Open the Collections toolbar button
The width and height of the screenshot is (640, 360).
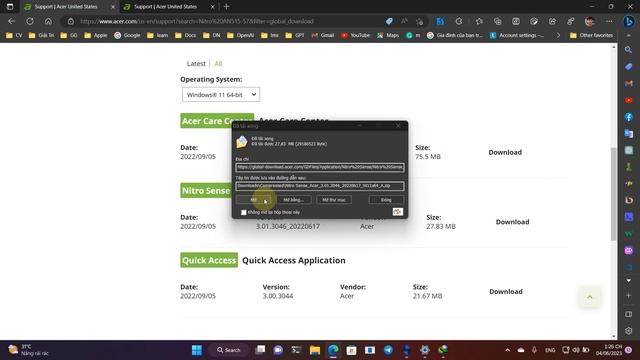498,21
